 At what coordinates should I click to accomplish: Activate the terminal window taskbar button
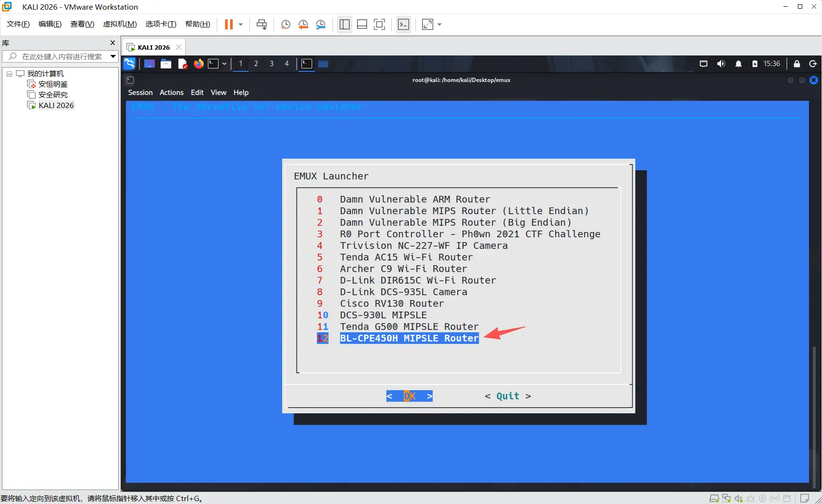point(307,64)
